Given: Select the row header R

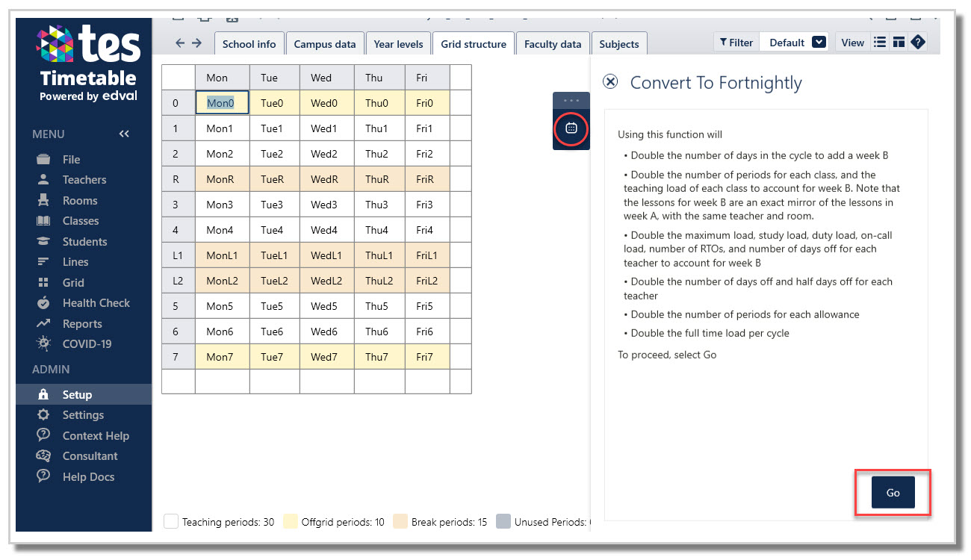Looking at the screenshot, I should (x=179, y=179).
